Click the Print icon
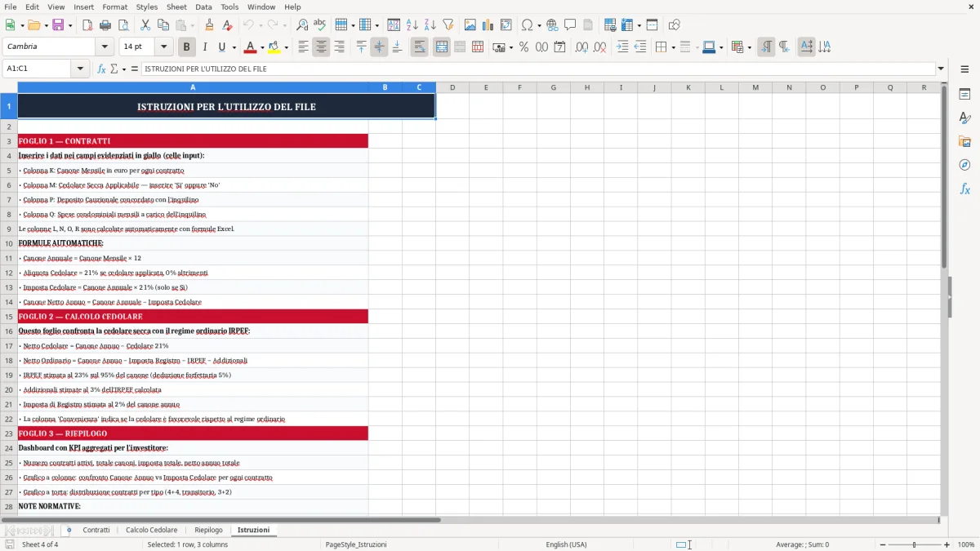Image resolution: width=980 pixels, height=551 pixels. coord(105,25)
